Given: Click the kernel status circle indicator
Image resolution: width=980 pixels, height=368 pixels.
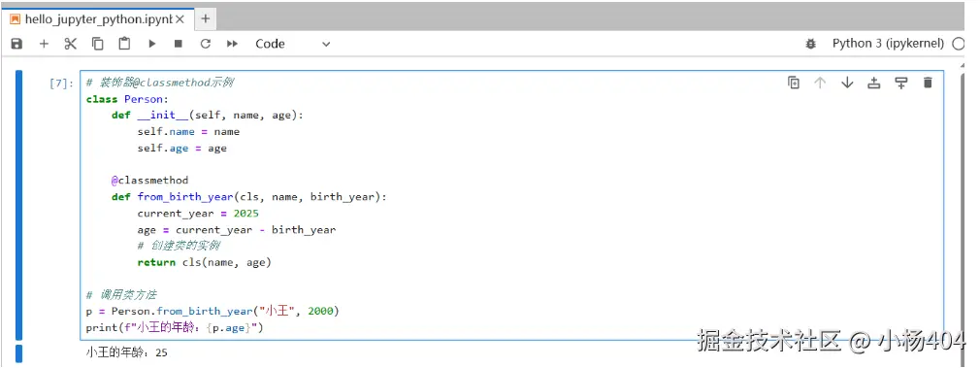Looking at the screenshot, I should pos(958,44).
